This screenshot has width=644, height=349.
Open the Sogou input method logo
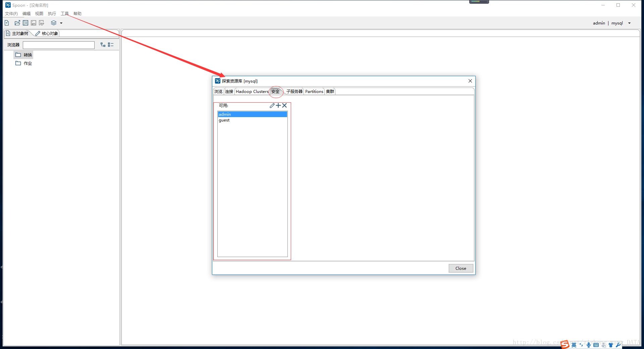pos(565,344)
